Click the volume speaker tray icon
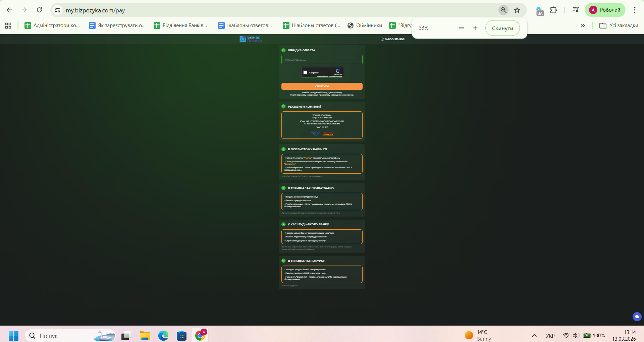 [576, 336]
